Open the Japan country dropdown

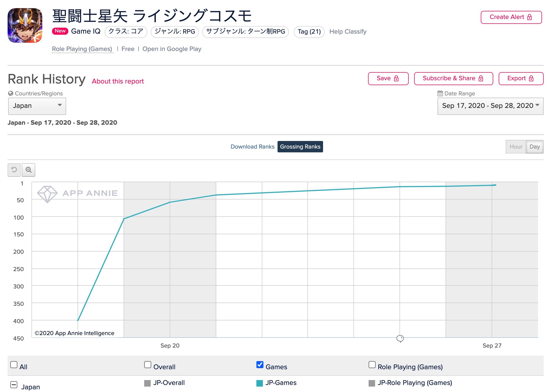(37, 106)
